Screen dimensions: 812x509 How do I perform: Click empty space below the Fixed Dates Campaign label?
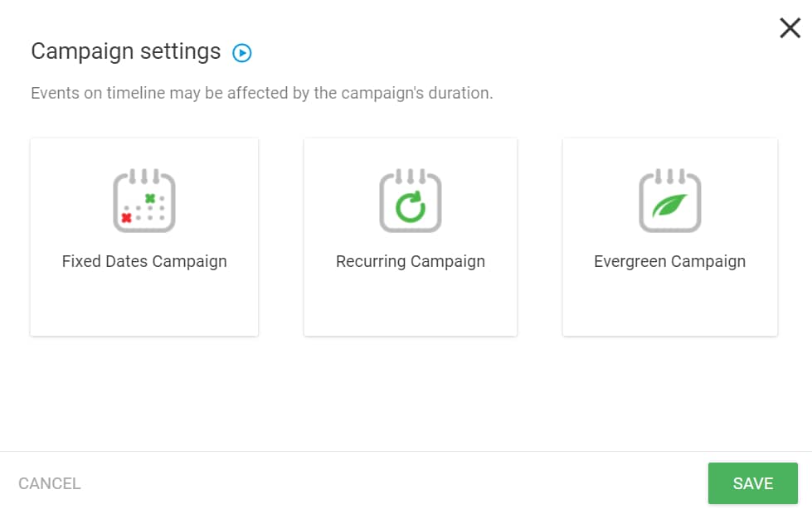point(144,303)
